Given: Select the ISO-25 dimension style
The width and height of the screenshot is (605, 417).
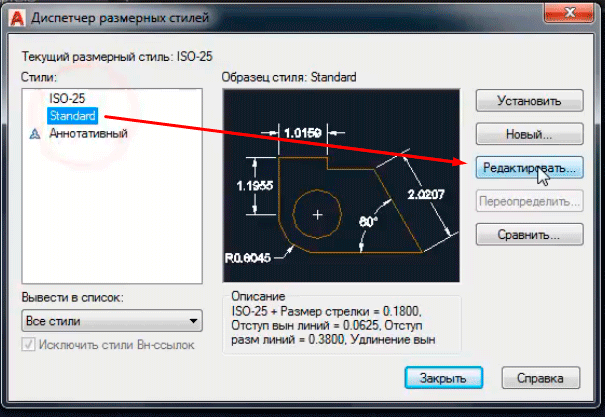Looking at the screenshot, I should (67, 98).
